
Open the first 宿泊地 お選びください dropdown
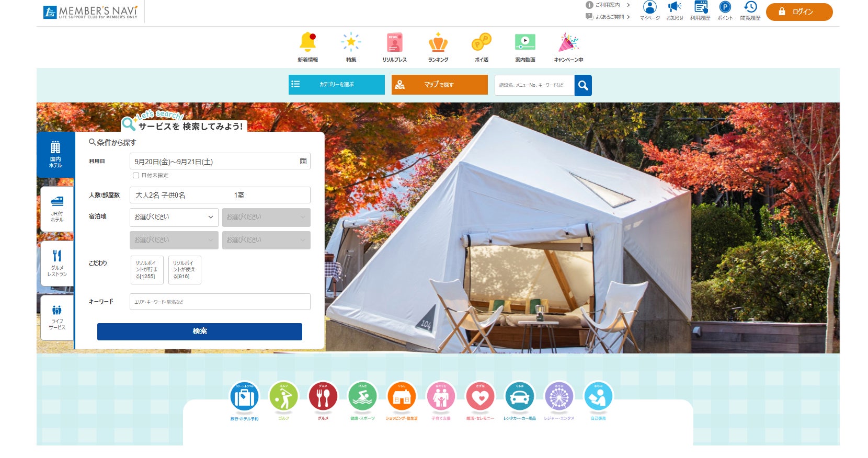coord(174,217)
